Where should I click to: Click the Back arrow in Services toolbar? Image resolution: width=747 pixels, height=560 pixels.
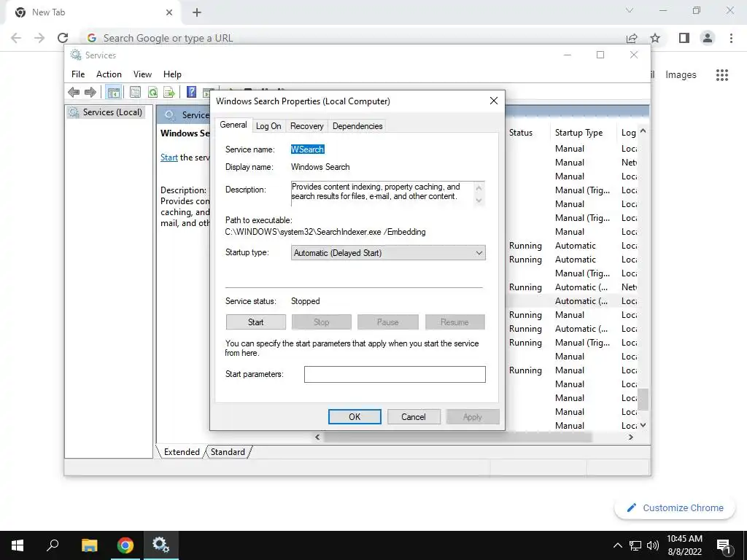74,92
